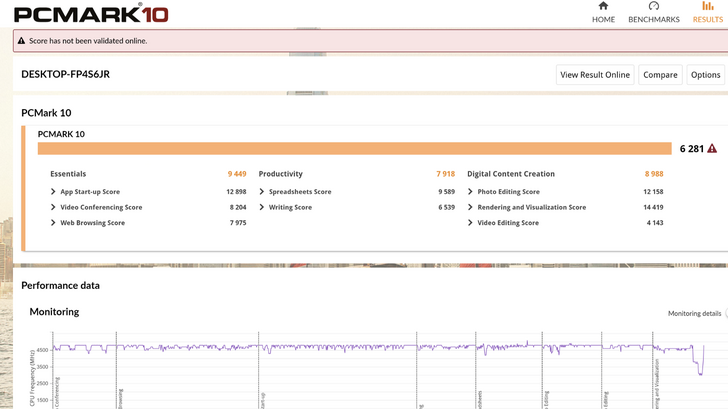
Task: Open the Home tab
Action: 603,19
